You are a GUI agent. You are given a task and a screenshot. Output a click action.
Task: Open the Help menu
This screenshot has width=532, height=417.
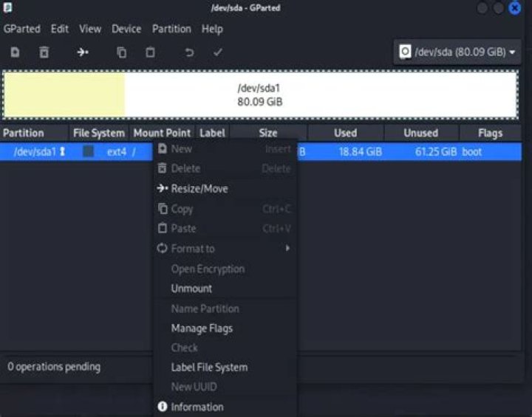[212, 29]
